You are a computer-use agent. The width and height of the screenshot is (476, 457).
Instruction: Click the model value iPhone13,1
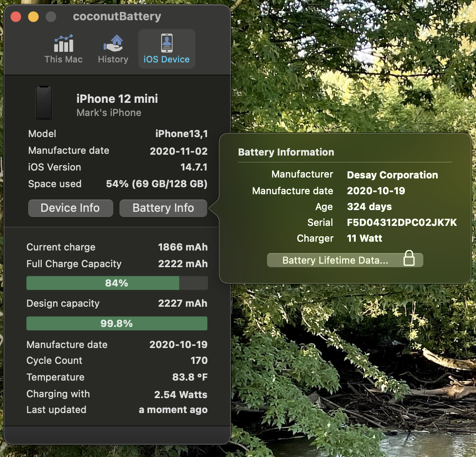click(181, 134)
